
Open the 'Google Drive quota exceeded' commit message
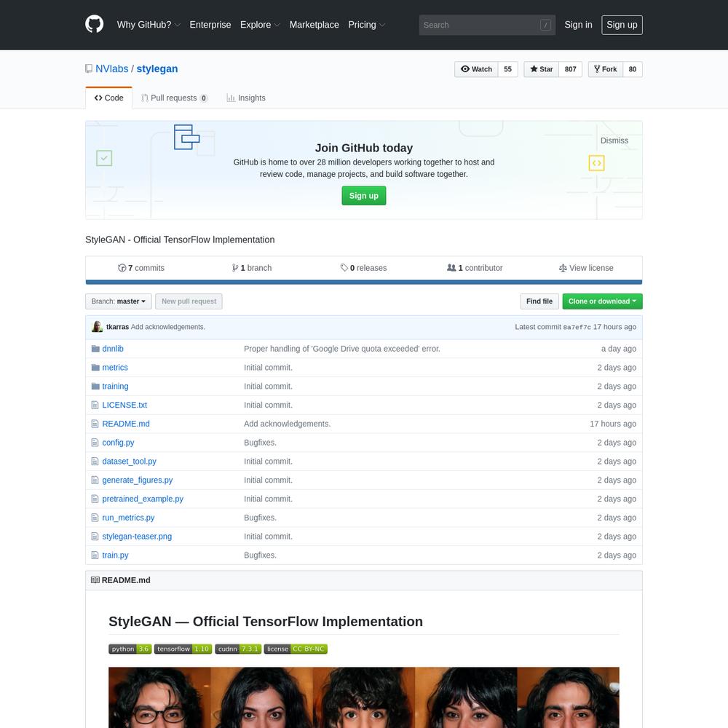tap(341, 349)
